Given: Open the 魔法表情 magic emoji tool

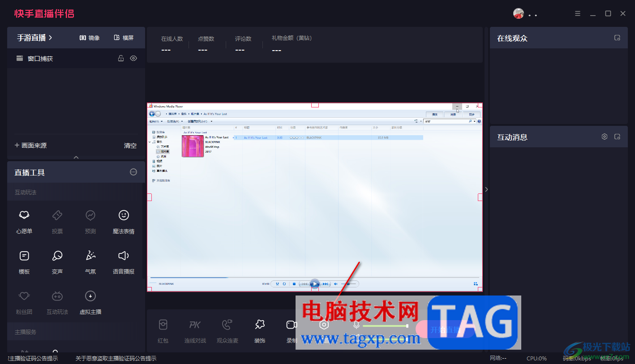Looking at the screenshot, I should [124, 222].
